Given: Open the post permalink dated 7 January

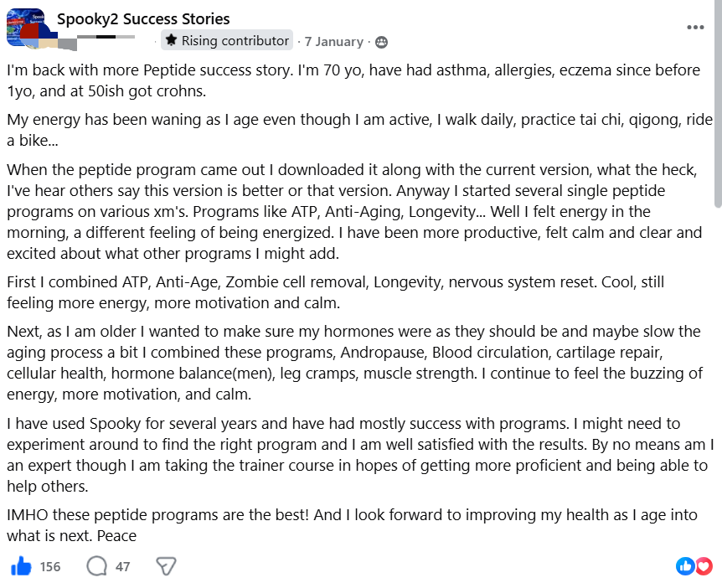Looking at the screenshot, I should 334,41.
